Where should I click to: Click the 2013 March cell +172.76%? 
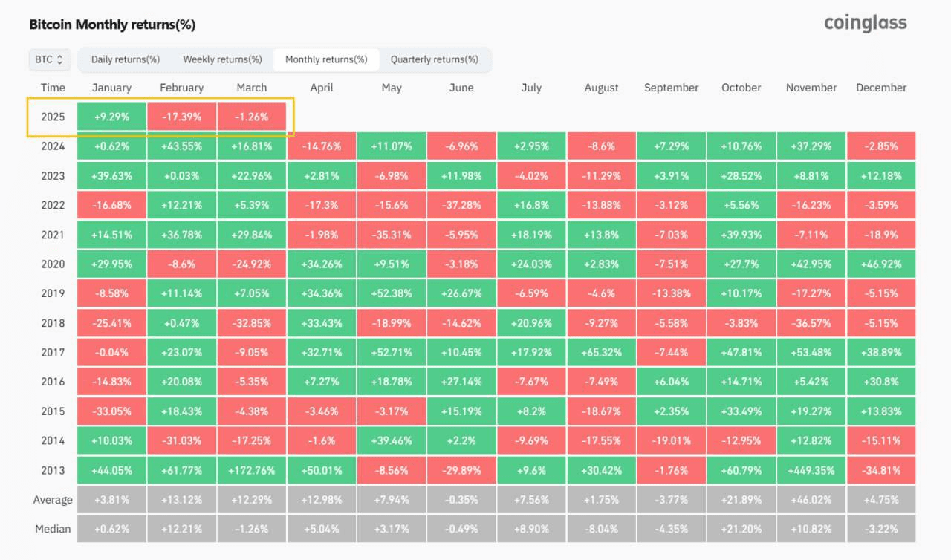click(x=252, y=470)
